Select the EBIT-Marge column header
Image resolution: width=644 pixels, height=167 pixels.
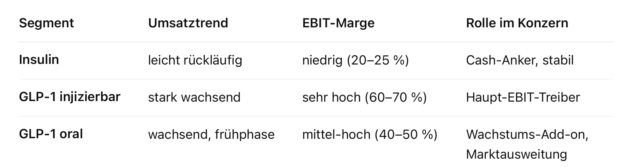(x=338, y=23)
